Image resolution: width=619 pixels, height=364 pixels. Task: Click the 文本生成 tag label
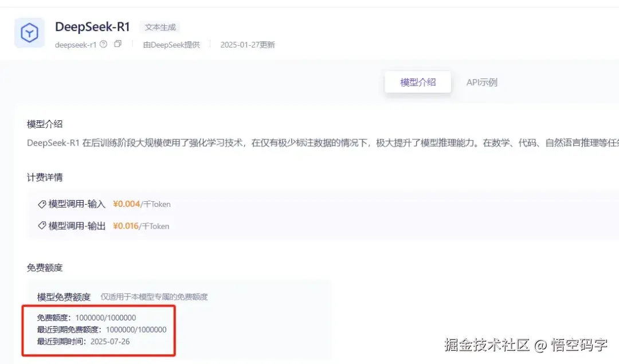[x=160, y=28]
